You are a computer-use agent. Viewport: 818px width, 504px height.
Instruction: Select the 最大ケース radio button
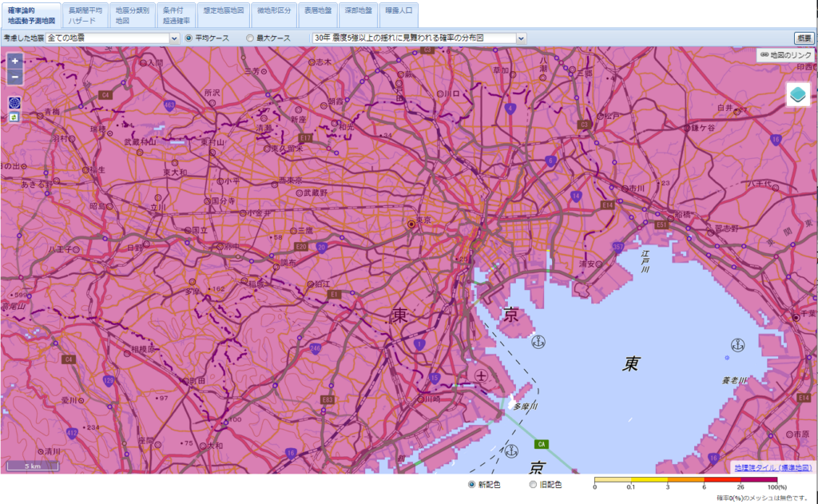(250, 38)
